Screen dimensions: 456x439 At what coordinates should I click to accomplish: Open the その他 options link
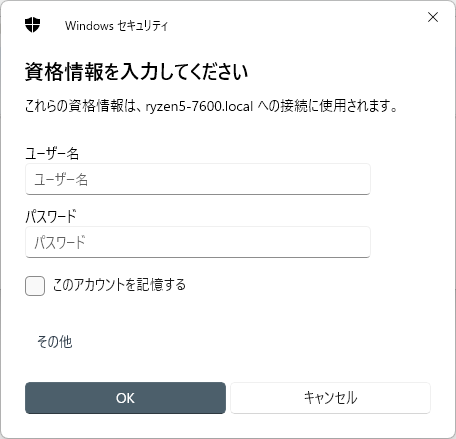[55, 342]
